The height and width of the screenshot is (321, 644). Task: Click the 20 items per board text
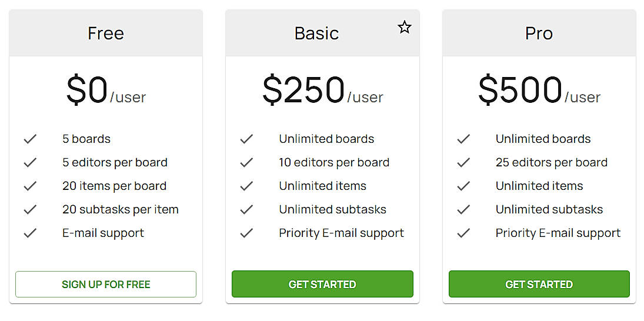click(114, 186)
